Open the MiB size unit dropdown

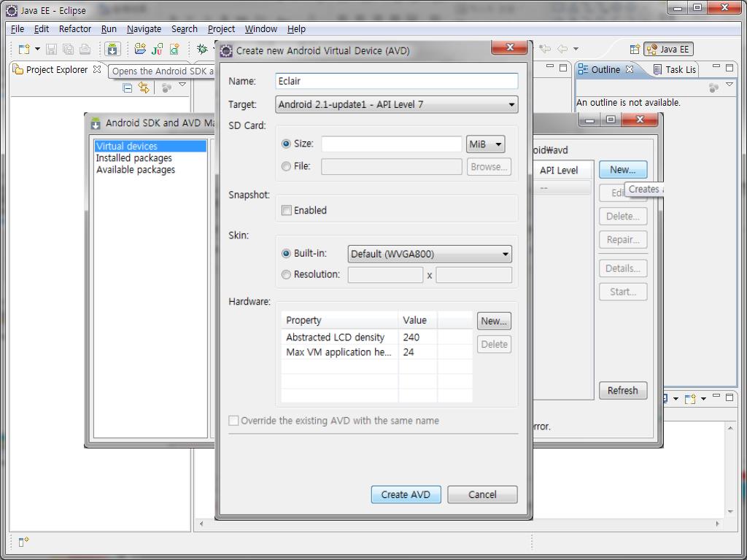tap(485, 144)
